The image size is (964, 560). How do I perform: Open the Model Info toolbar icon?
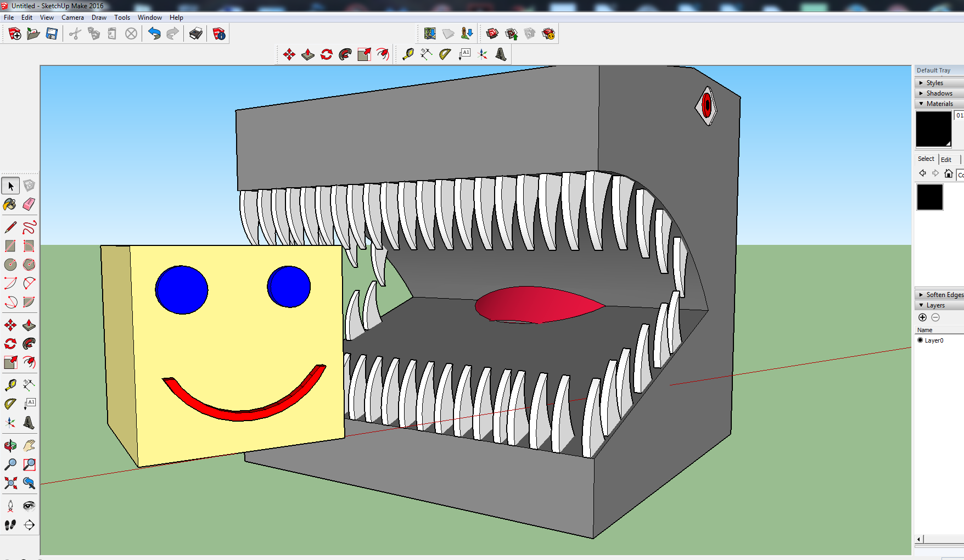click(219, 34)
